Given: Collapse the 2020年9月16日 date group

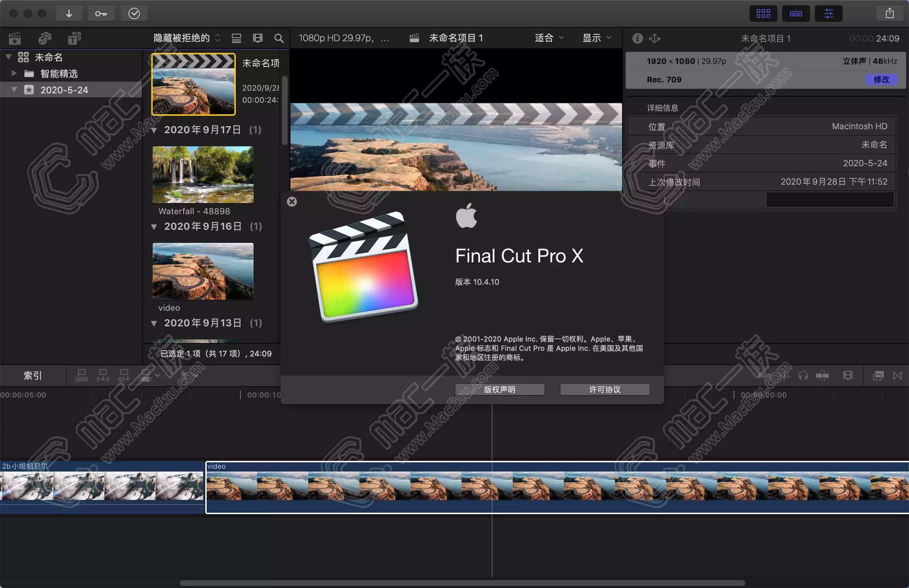Looking at the screenshot, I should (154, 227).
